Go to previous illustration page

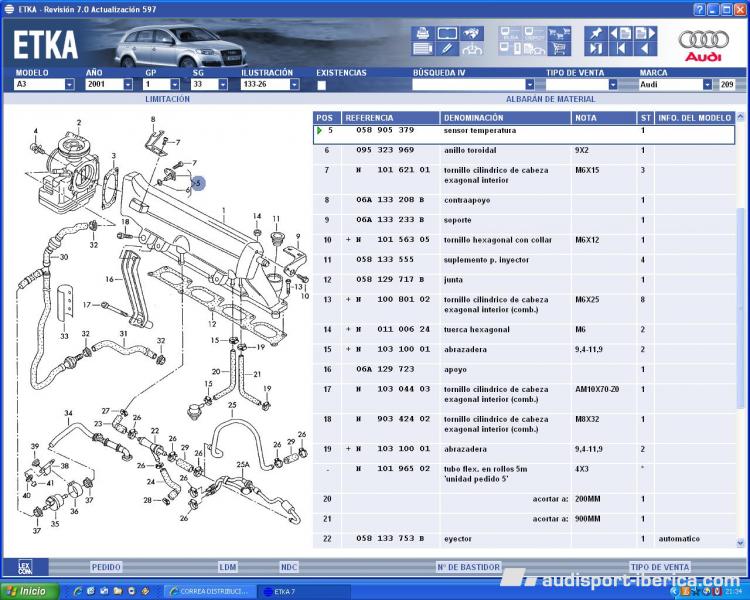[620, 33]
